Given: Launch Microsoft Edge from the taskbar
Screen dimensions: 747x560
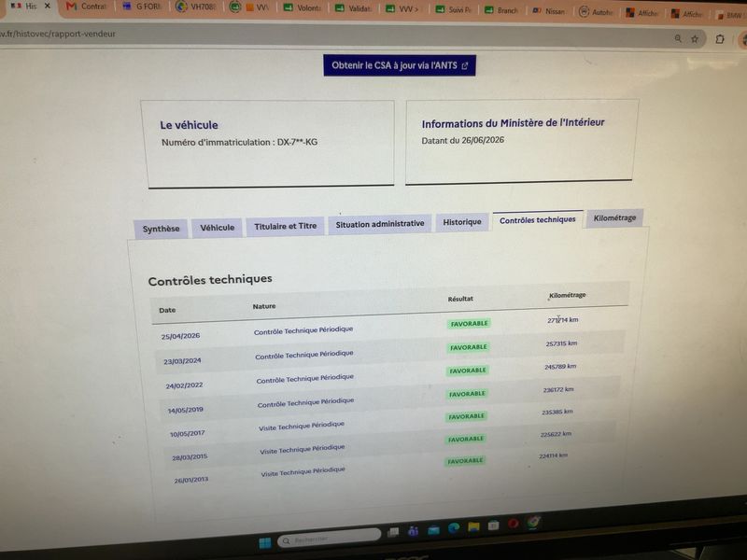Looking at the screenshot, I should (454, 527).
